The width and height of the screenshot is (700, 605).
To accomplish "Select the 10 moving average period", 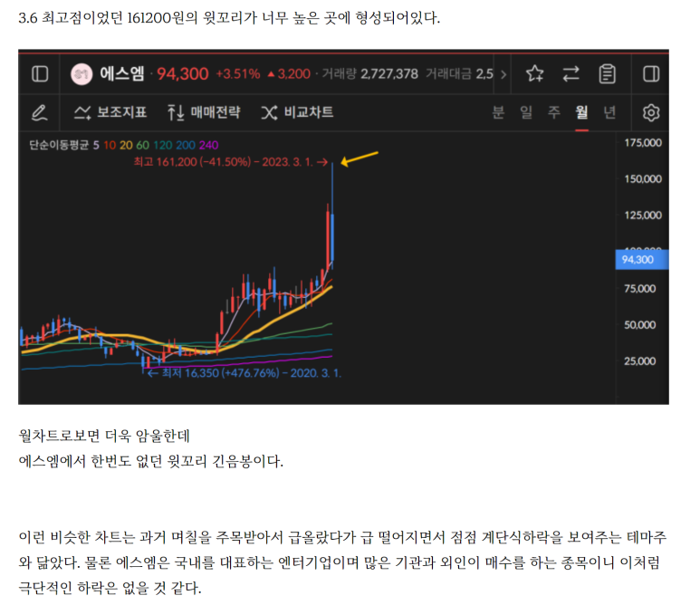I will 110,145.
